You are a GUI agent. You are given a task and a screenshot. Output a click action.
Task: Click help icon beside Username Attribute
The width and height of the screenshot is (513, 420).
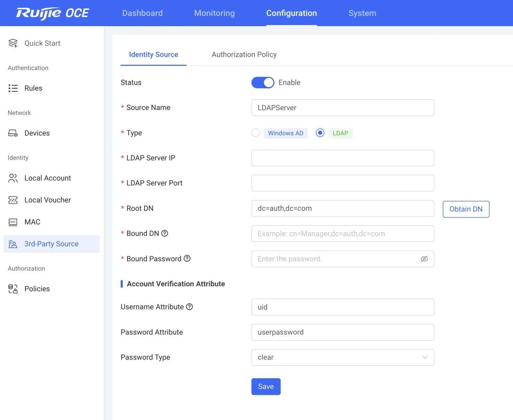tap(189, 307)
